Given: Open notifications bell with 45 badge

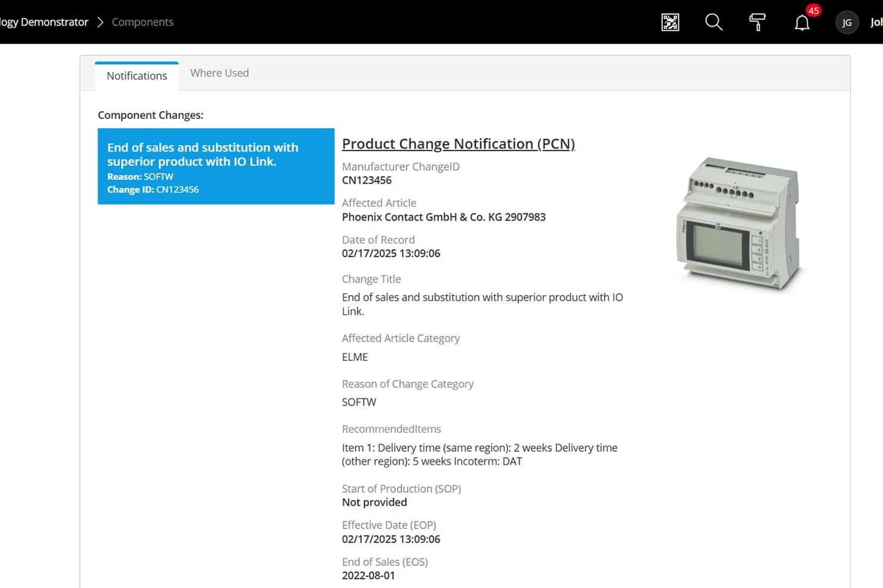Looking at the screenshot, I should point(802,23).
